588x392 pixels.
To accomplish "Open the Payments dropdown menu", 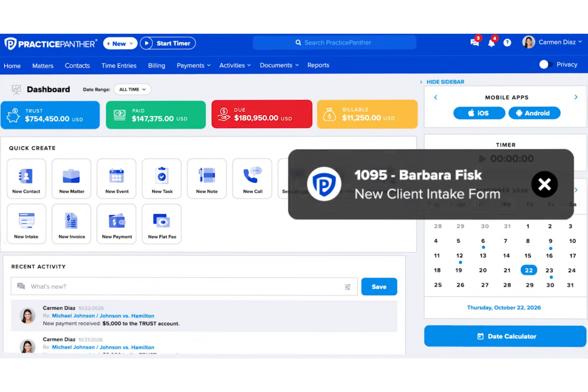I will 193,65.
